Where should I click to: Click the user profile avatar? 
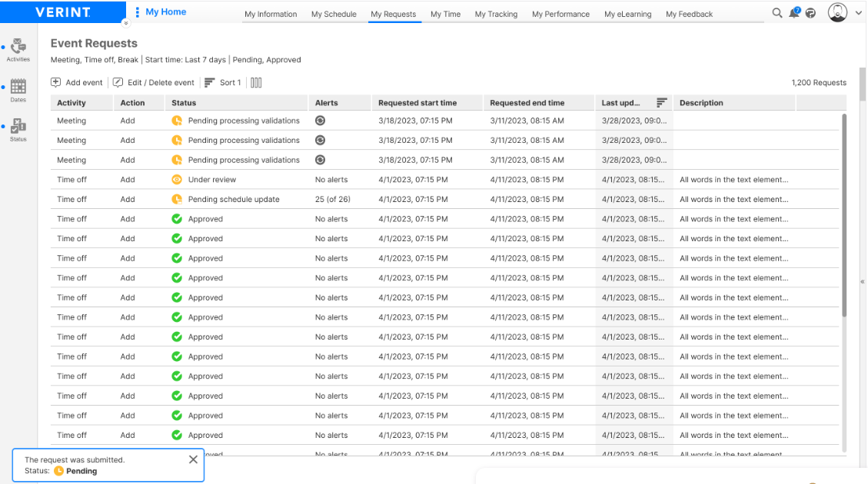tap(837, 12)
